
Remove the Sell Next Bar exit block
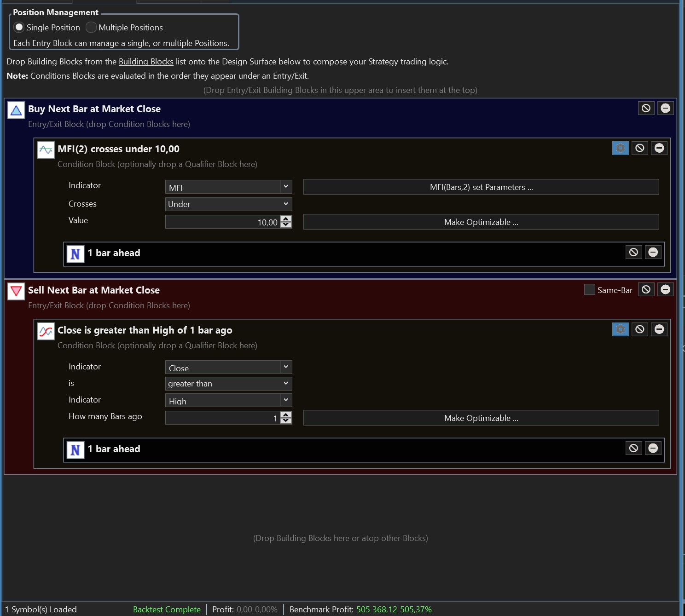pos(665,289)
